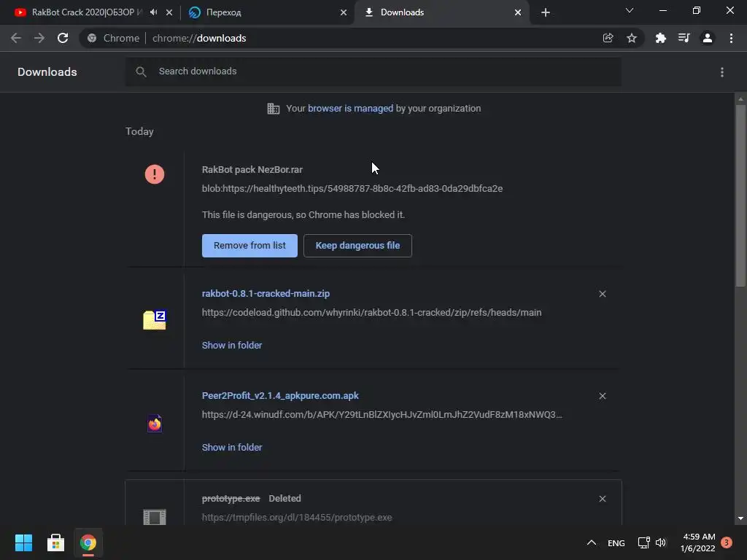Open the Chrome three-dot main menu
This screenshot has height=560, width=747.
[x=731, y=38]
